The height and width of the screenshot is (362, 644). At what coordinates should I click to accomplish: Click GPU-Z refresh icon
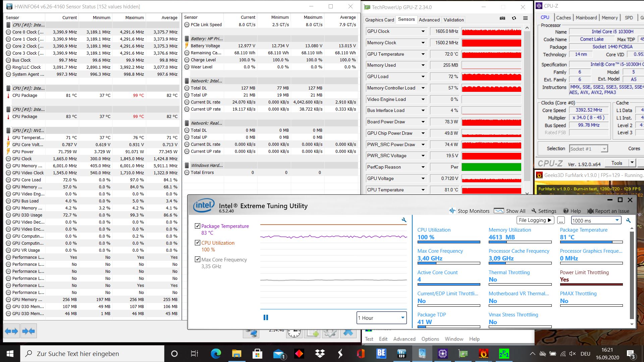[514, 18]
